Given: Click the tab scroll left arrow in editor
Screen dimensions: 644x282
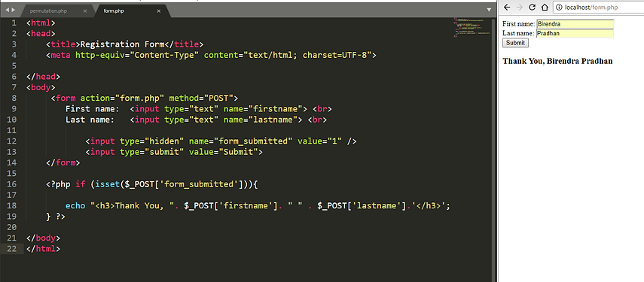Looking at the screenshot, I should pyautogui.click(x=7, y=10).
